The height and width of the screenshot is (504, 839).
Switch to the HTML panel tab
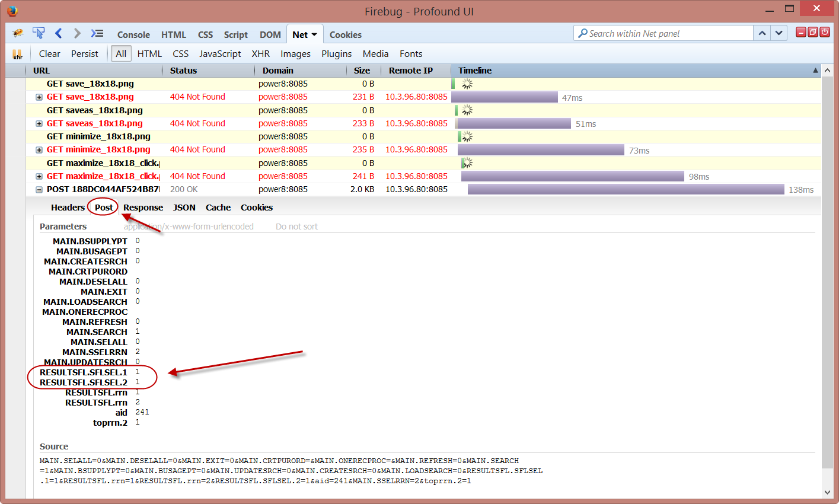pos(174,34)
